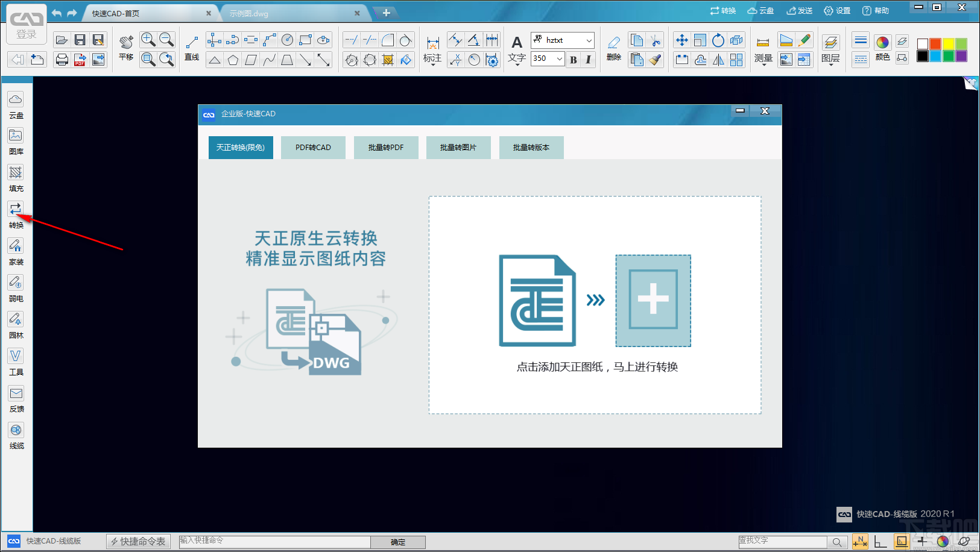
Task: Click the Delete (删除) eraser icon
Action: click(614, 47)
